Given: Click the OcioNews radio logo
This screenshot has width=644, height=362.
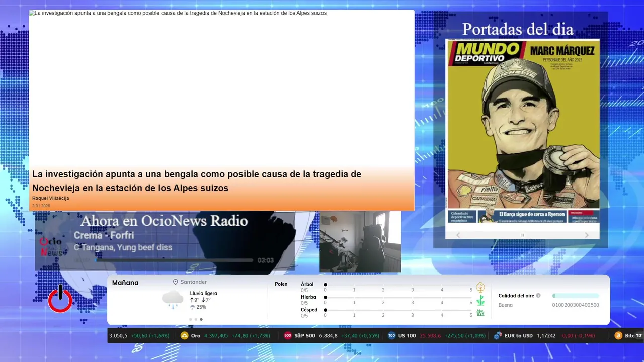Looking at the screenshot, I should coord(51,246).
